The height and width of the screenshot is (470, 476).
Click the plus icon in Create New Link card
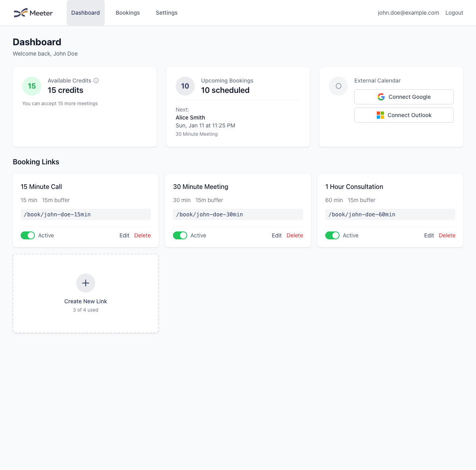pyautogui.click(x=85, y=283)
